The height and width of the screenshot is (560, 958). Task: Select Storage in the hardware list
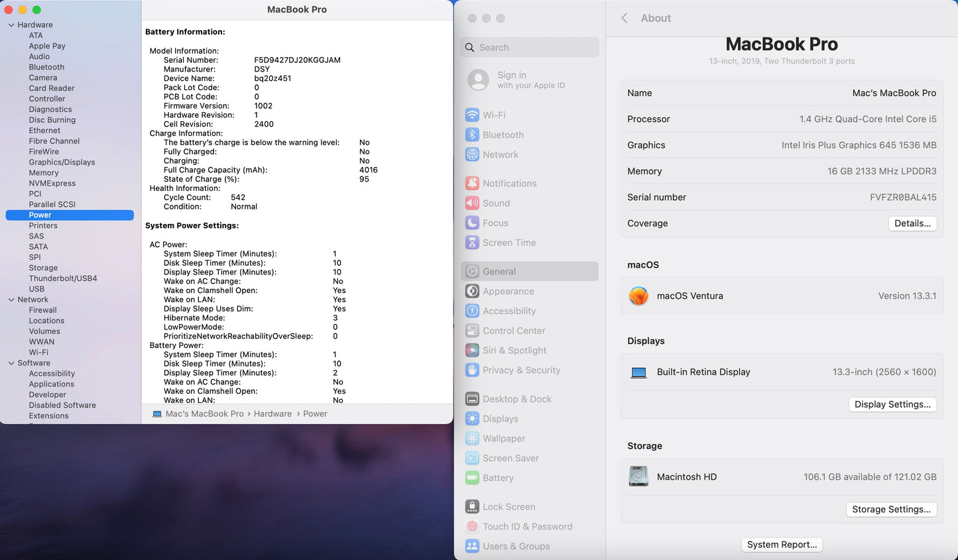click(x=43, y=268)
